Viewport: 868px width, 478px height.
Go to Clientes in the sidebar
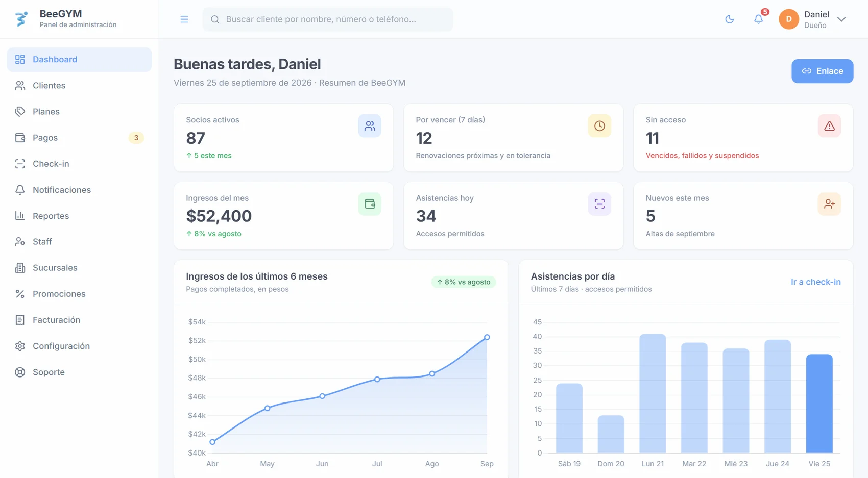[79, 86]
